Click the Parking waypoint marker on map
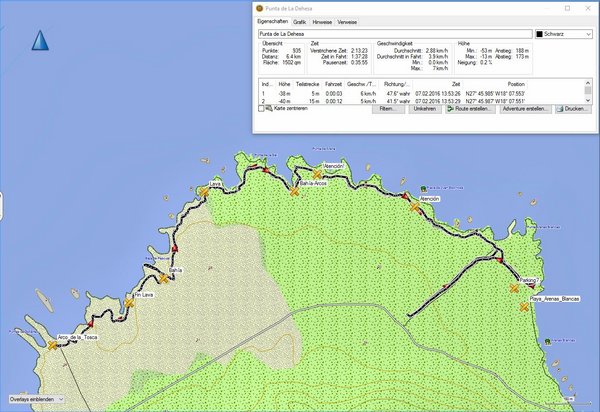Viewport: 600px width, 412px height. pos(515,288)
